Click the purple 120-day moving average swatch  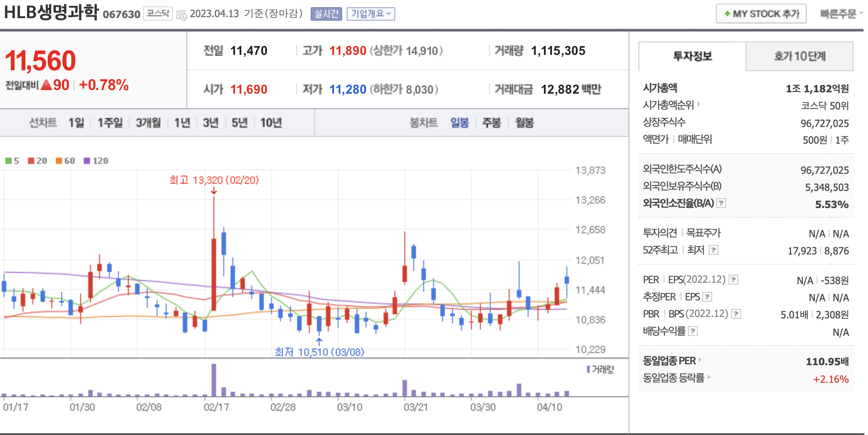tap(87, 161)
